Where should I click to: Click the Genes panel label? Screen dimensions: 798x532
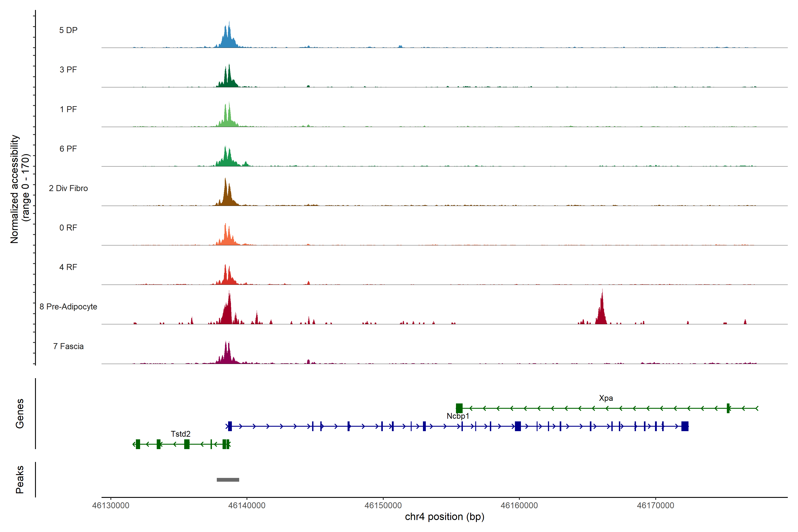(20, 414)
